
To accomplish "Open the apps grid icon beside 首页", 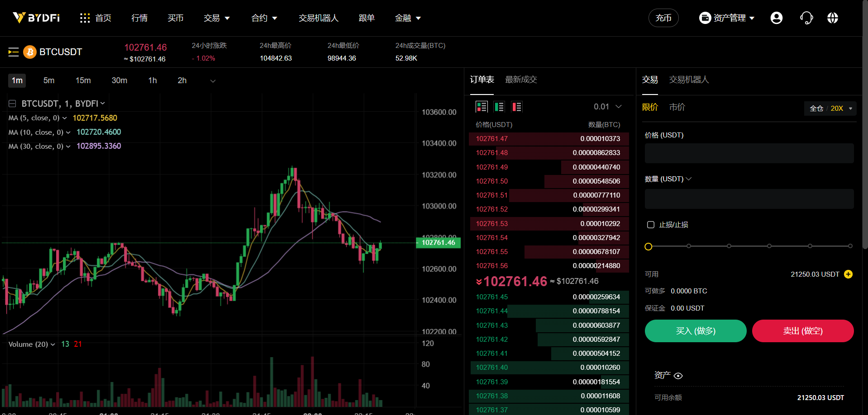I will 85,18.
